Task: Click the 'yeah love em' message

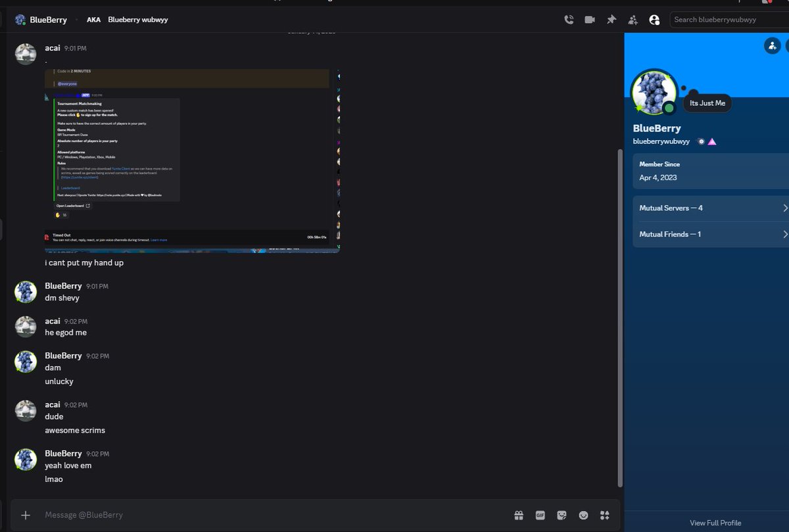Action: point(68,466)
